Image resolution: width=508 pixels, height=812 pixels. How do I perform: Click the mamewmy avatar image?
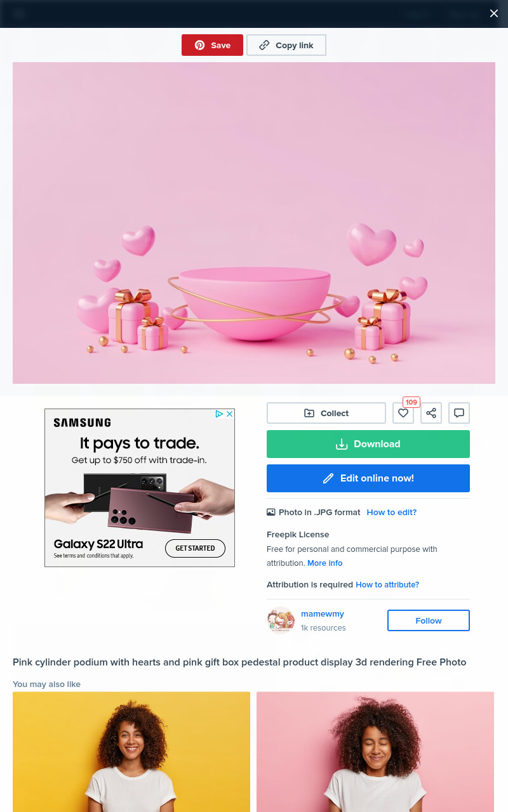coord(281,620)
